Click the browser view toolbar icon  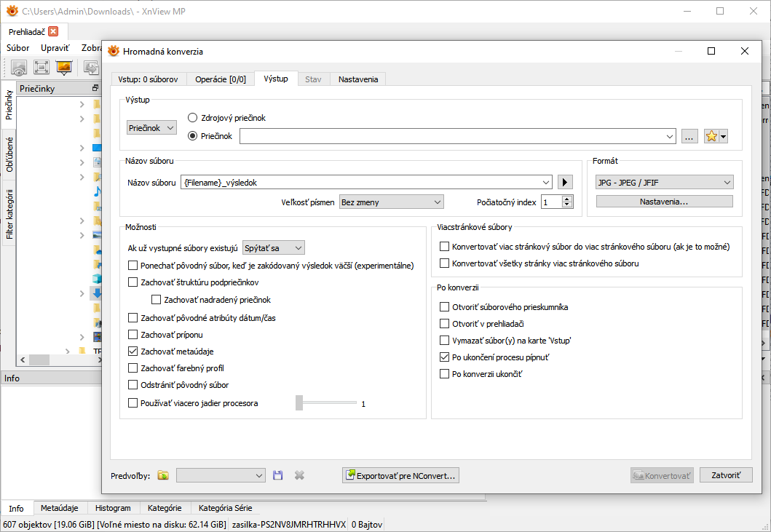19,68
